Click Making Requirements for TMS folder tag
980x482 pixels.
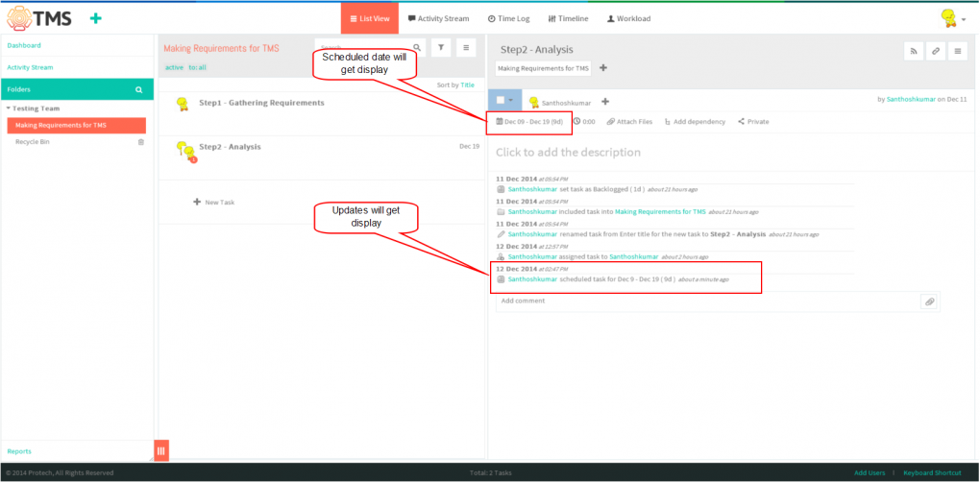543,68
